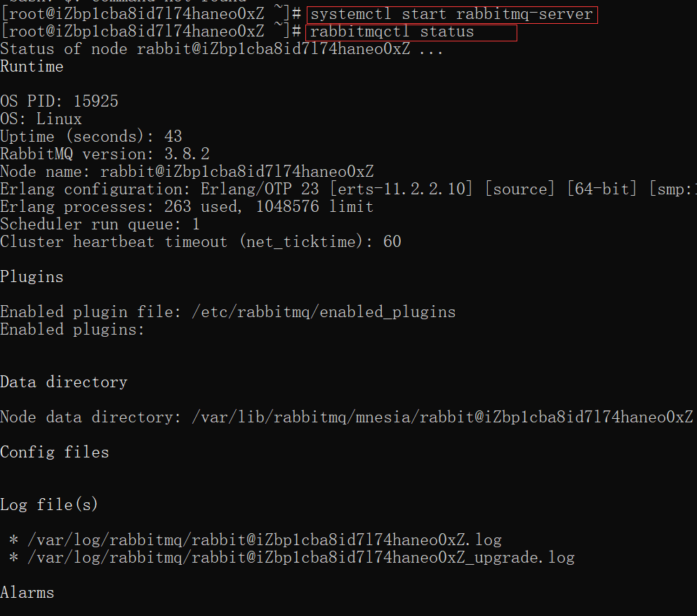Click the Cluster heartbeat timeout line
Image resolution: width=697 pixels, height=616 pixels.
click(201, 242)
